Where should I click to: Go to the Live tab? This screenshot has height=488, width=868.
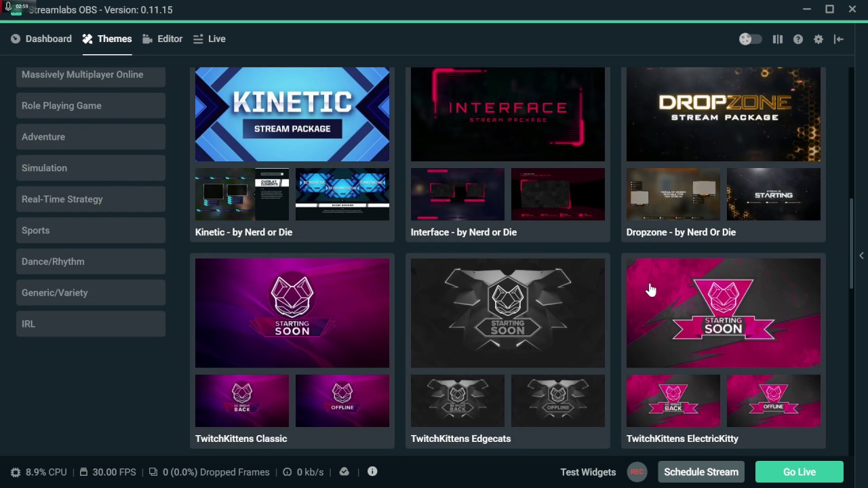coord(210,39)
